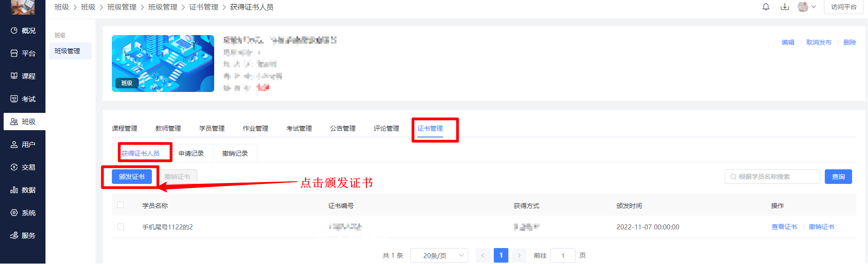Open 平台 in the sidebar
This screenshot has height=264, width=868.
click(23, 53)
